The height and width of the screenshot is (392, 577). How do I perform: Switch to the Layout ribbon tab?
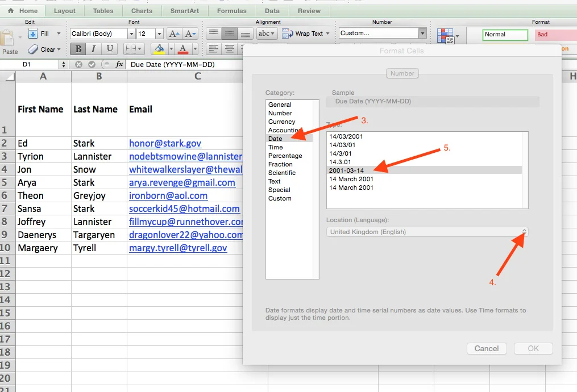click(x=64, y=11)
